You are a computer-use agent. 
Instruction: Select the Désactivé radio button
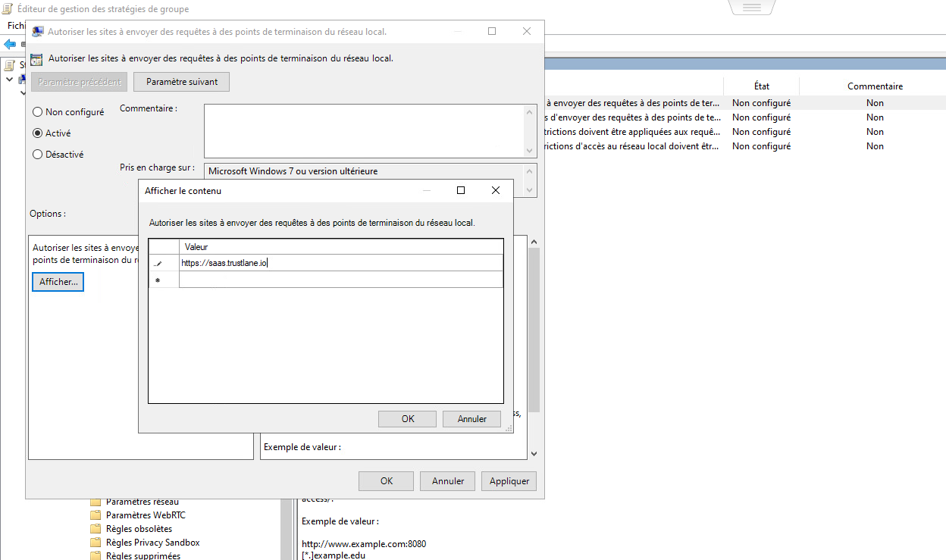38,155
